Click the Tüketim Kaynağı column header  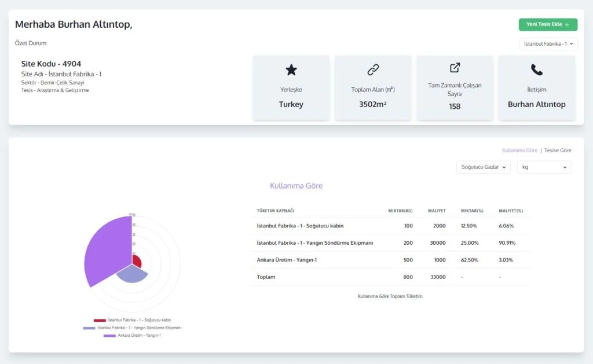[276, 211]
